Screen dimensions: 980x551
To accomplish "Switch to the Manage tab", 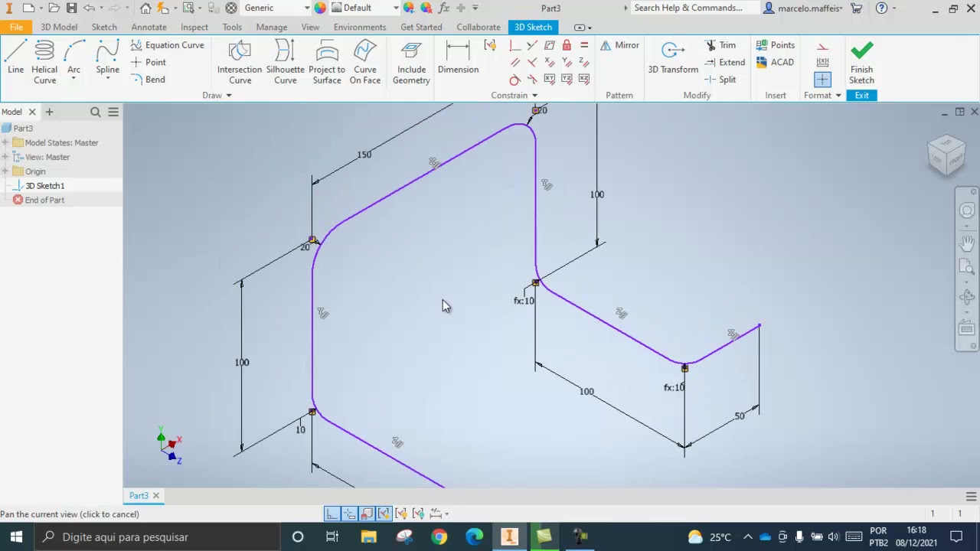I will pyautogui.click(x=271, y=27).
